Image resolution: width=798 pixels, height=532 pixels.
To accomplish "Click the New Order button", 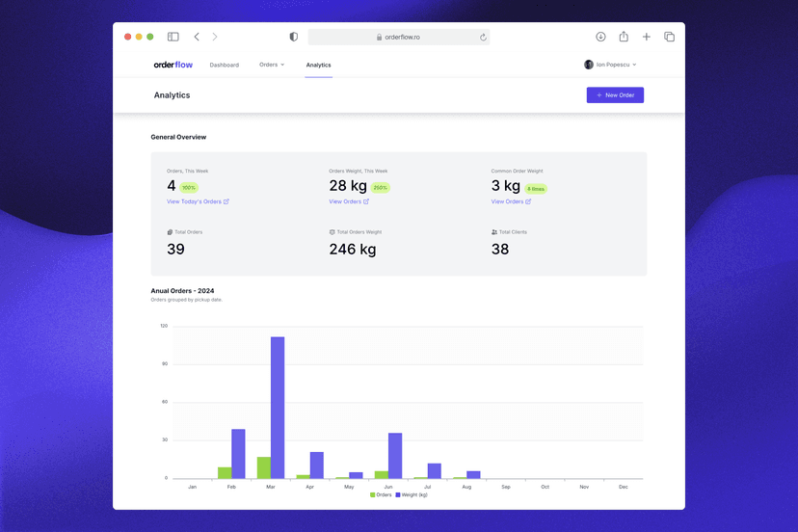I will [x=615, y=95].
